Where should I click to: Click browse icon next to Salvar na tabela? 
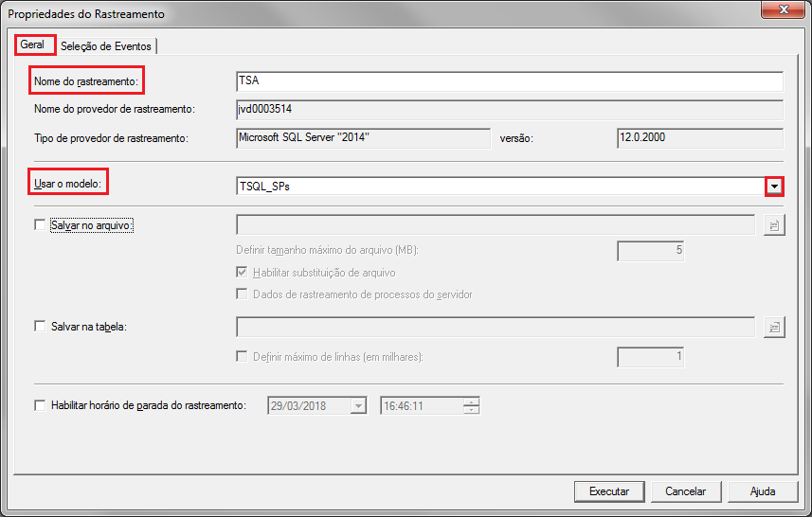(x=774, y=327)
